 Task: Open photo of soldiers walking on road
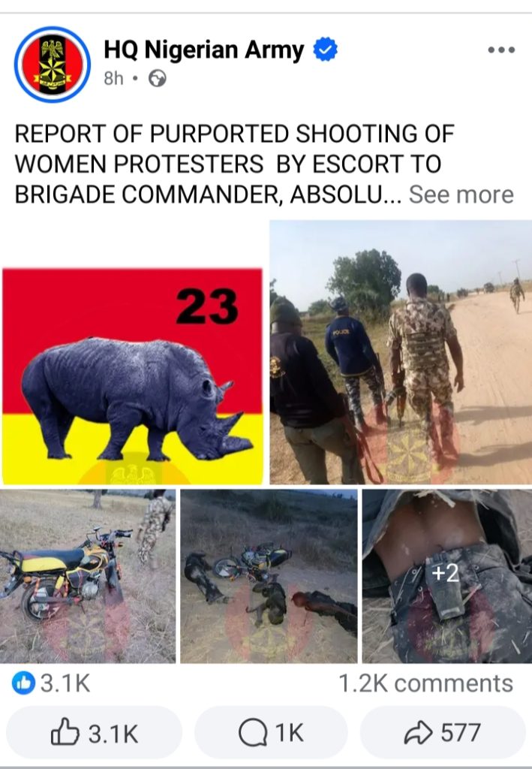[x=401, y=352]
